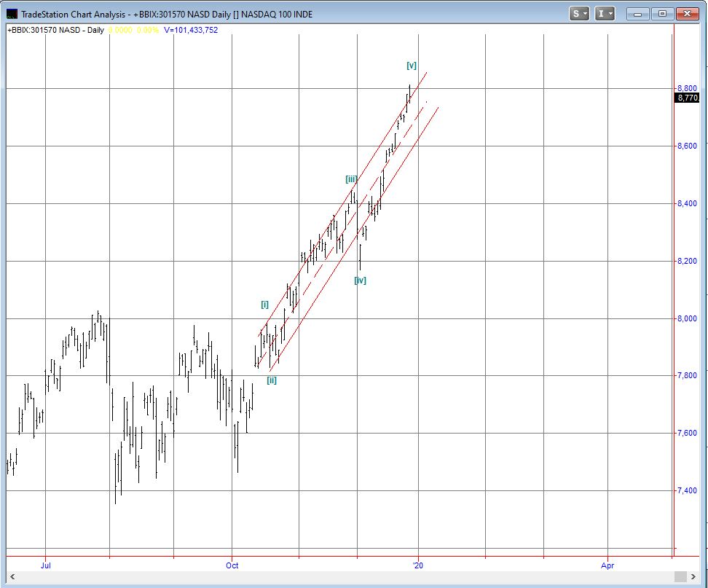Close the Chart Analysis window
This screenshot has width=708, height=588.
[687, 13]
